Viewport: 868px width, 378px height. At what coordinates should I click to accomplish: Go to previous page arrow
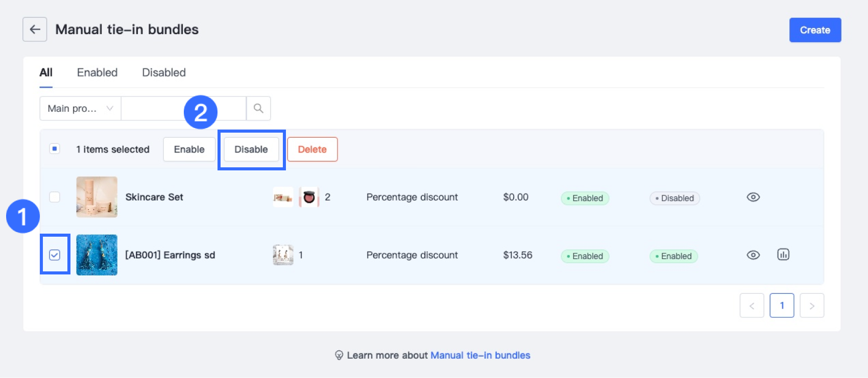752,306
